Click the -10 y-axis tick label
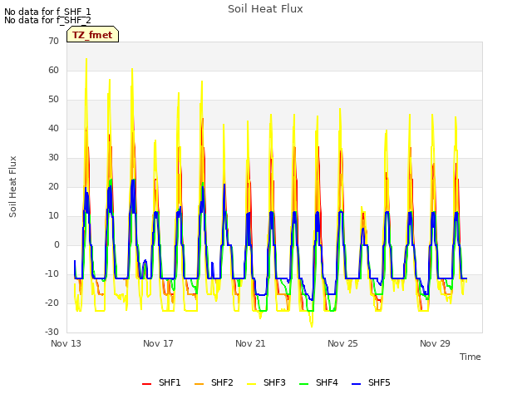532x399 pixels. (x=52, y=273)
